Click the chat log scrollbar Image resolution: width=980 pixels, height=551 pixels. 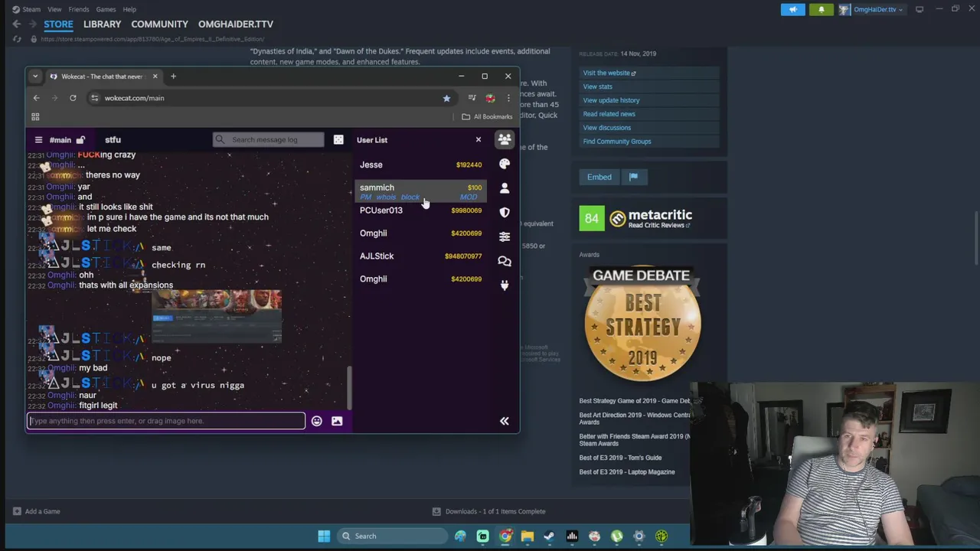click(350, 388)
